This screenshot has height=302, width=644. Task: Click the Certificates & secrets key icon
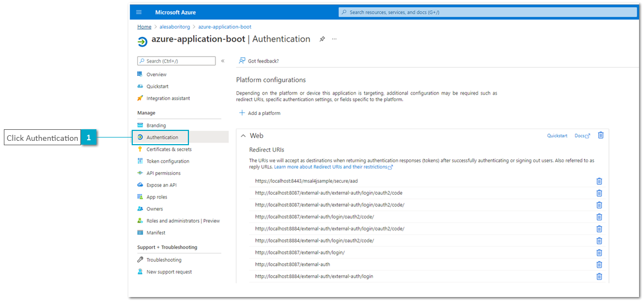[139, 149]
